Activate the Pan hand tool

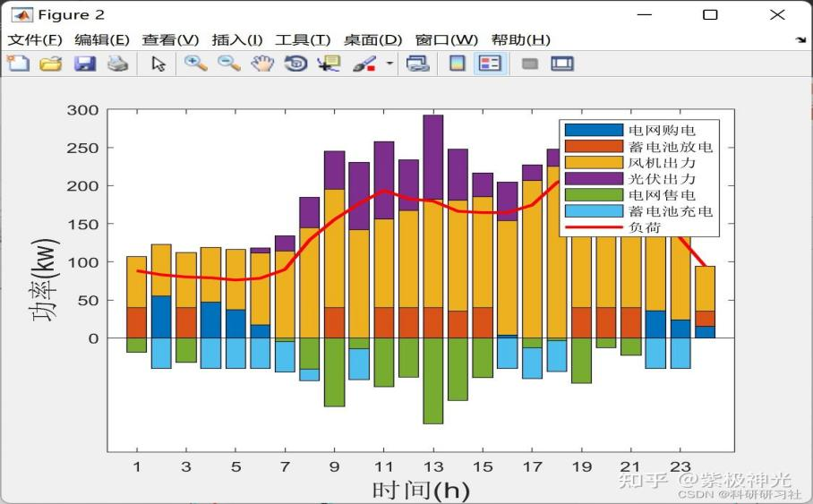click(x=261, y=64)
